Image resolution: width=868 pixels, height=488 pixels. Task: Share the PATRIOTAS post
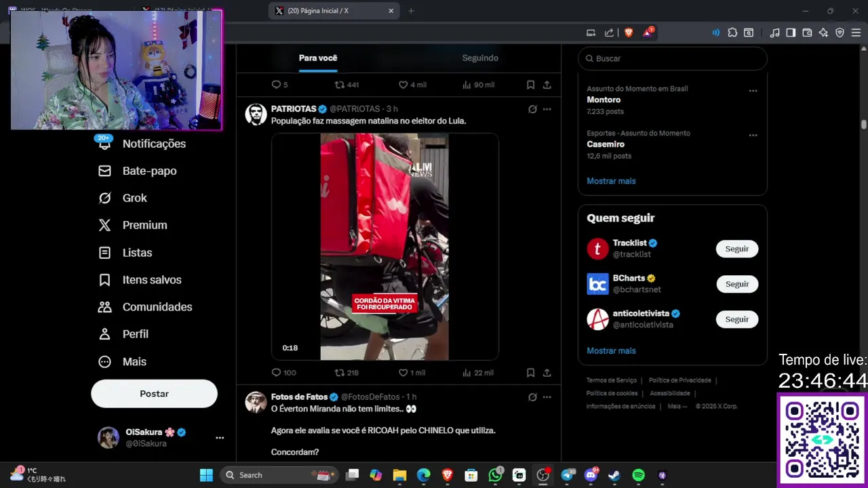coord(547,373)
